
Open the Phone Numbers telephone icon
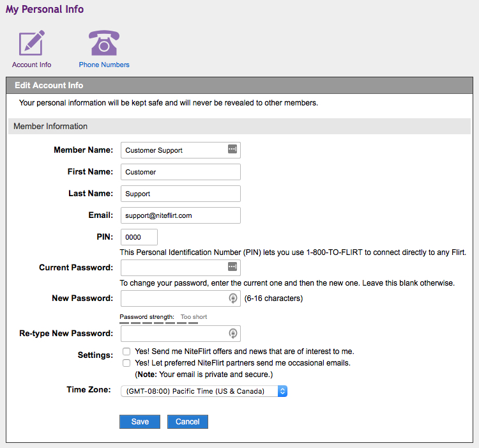(x=104, y=43)
